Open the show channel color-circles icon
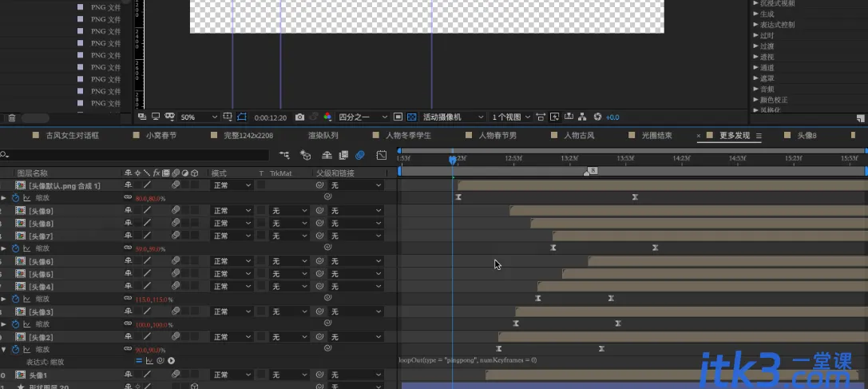The height and width of the screenshot is (389, 868). point(327,117)
